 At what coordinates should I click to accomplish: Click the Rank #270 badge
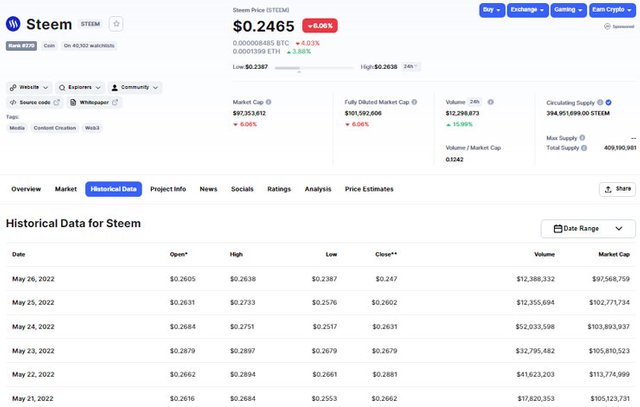point(21,46)
